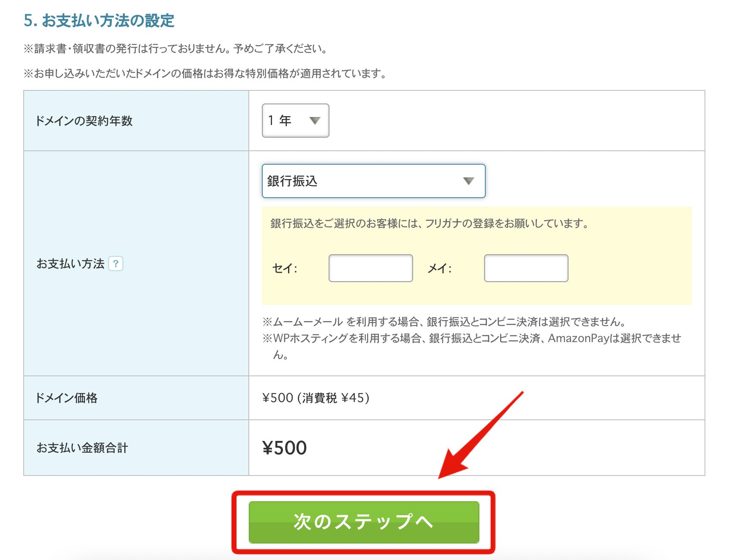Screen dimensions: 740x560
Task: Expand the 銀行振込 payment method dropdown
Action: coord(374,181)
